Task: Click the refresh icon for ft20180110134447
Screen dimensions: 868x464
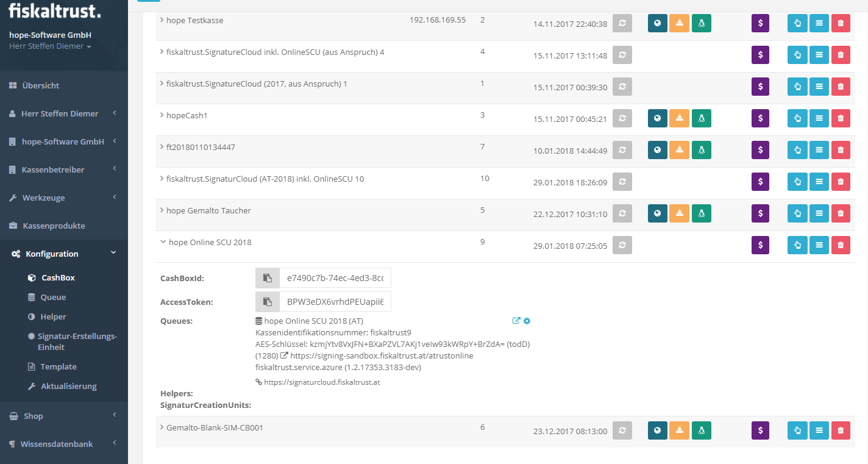Action: (x=622, y=150)
